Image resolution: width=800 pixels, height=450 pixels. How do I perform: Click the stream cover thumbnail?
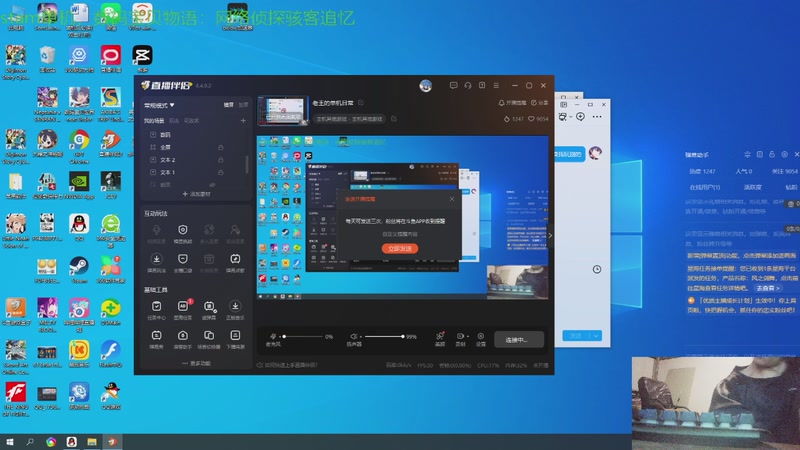click(283, 111)
